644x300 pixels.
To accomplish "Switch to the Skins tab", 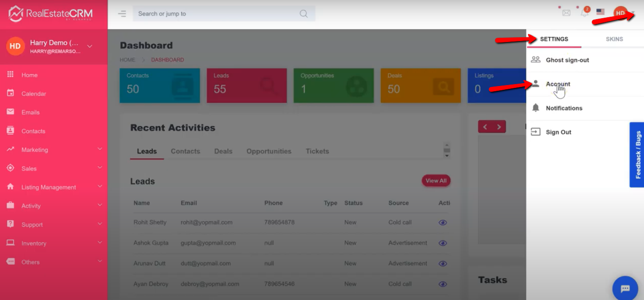I will (614, 39).
